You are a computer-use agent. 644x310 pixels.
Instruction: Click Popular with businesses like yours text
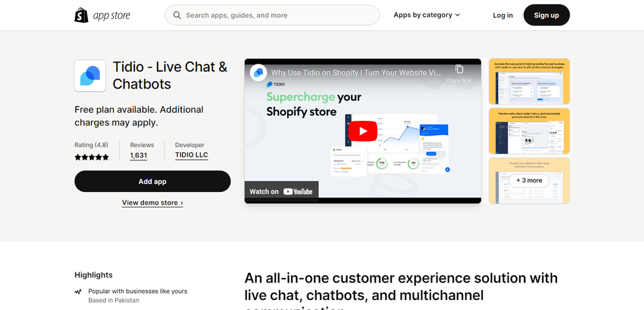pos(138,291)
